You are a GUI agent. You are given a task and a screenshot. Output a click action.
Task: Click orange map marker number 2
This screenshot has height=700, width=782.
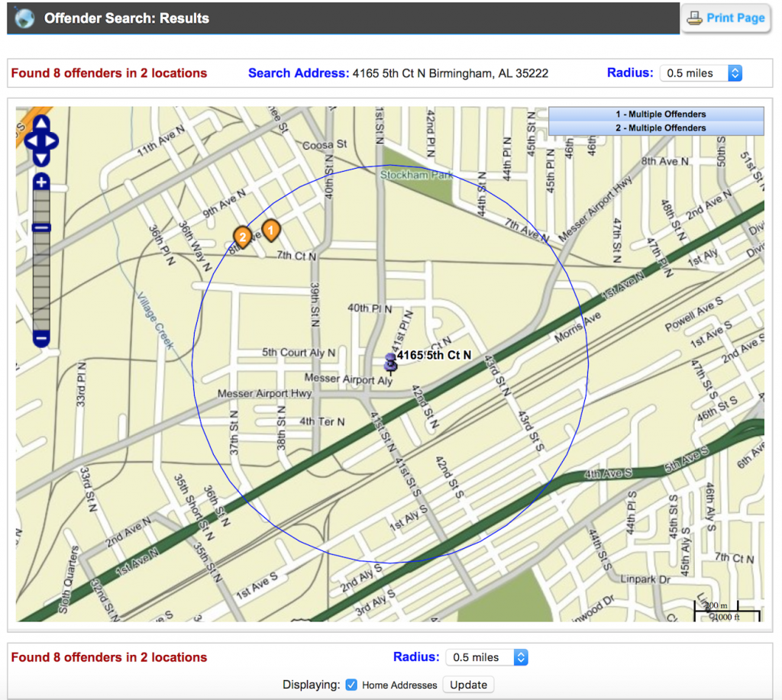pos(243,236)
